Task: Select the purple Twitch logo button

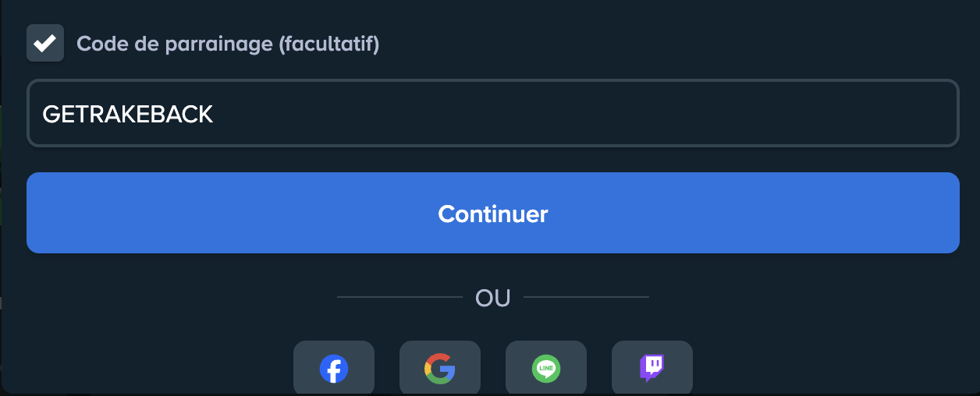Action: [x=652, y=368]
